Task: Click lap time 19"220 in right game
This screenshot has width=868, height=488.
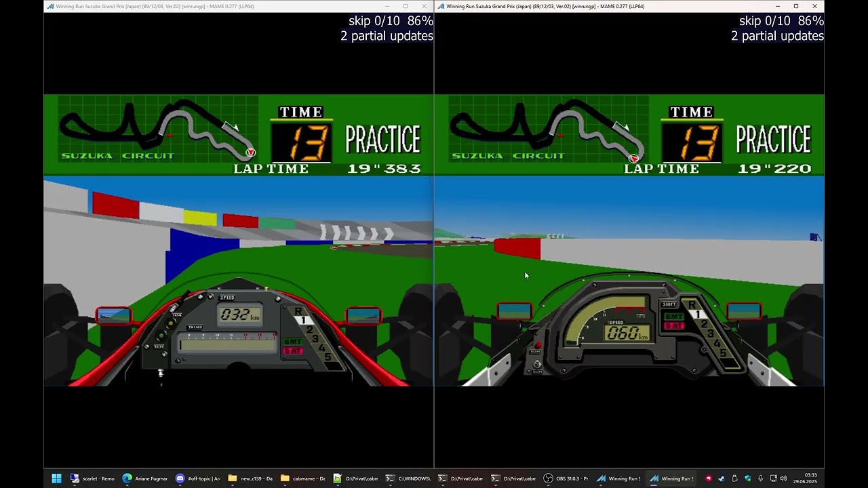Action: click(774, 168)
